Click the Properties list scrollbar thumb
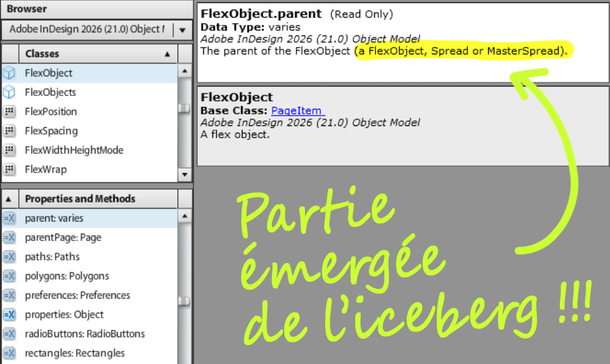The height and width of the screenshot is (364, 610). point(184,300)
